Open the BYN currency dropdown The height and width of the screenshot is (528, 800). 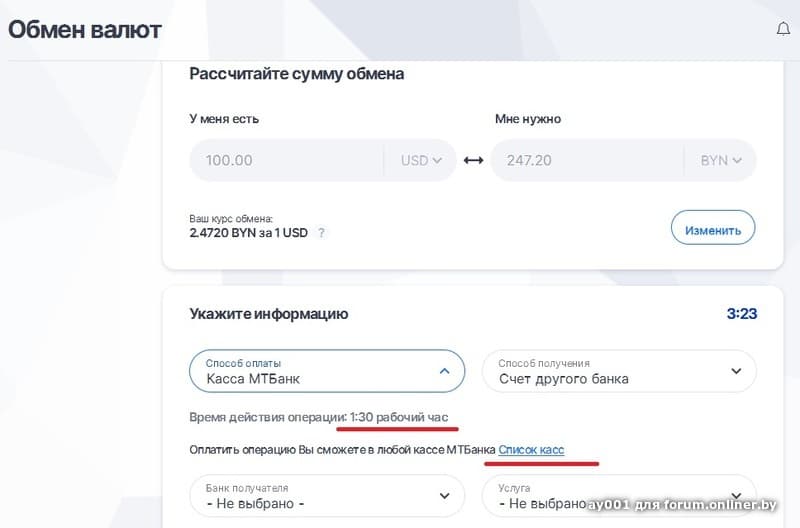tap(721, 160)
